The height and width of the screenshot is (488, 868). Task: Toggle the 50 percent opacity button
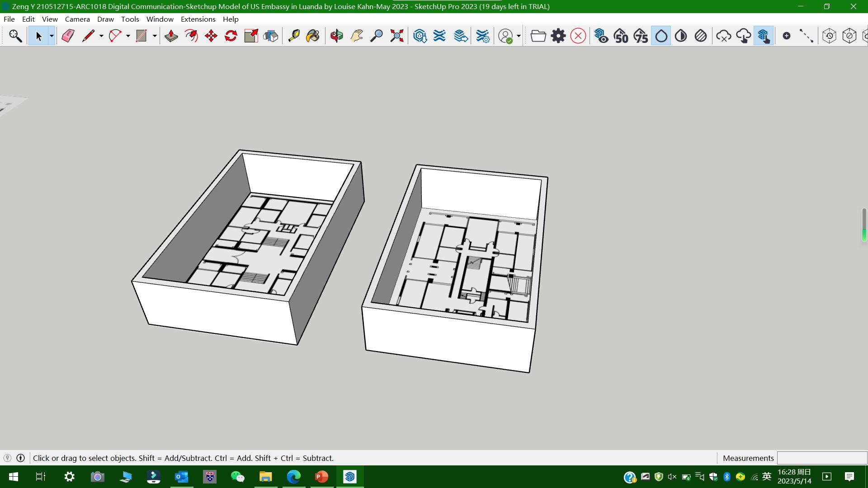point(621,36)
